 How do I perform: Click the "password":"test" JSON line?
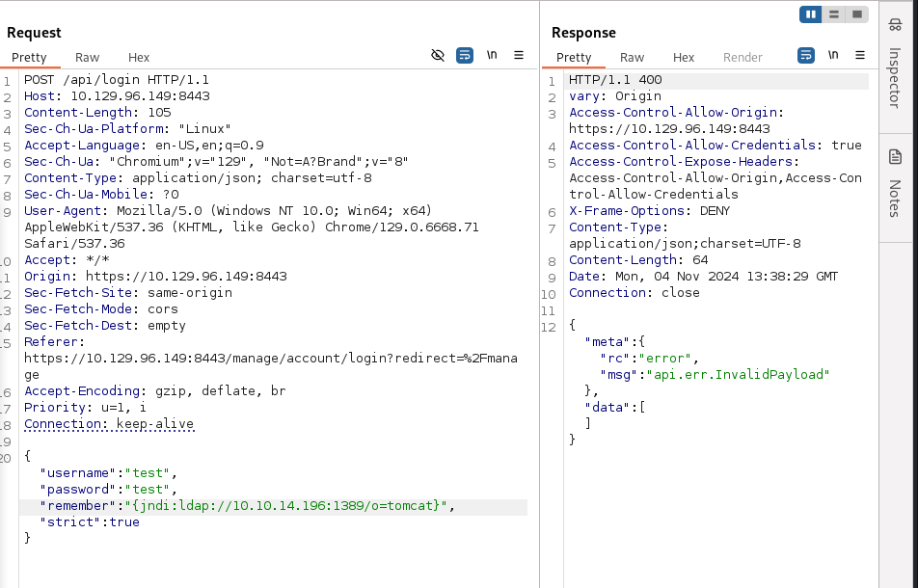point(108,489)
